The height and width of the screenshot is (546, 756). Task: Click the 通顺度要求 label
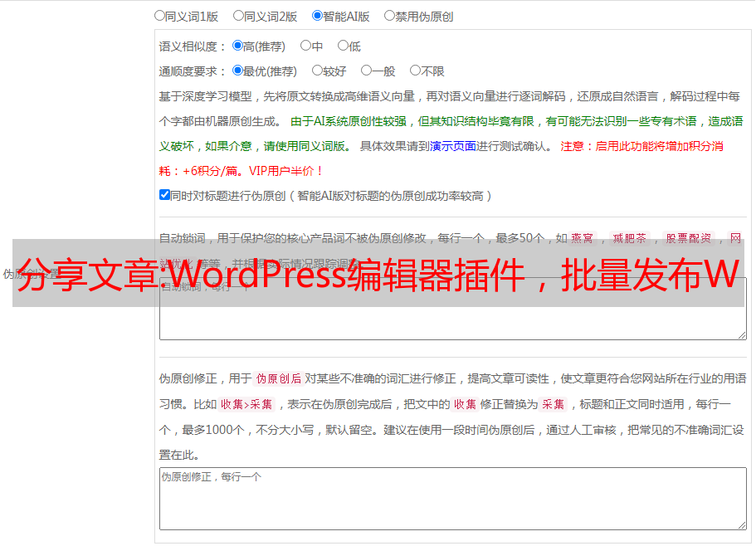click(193, 71)
